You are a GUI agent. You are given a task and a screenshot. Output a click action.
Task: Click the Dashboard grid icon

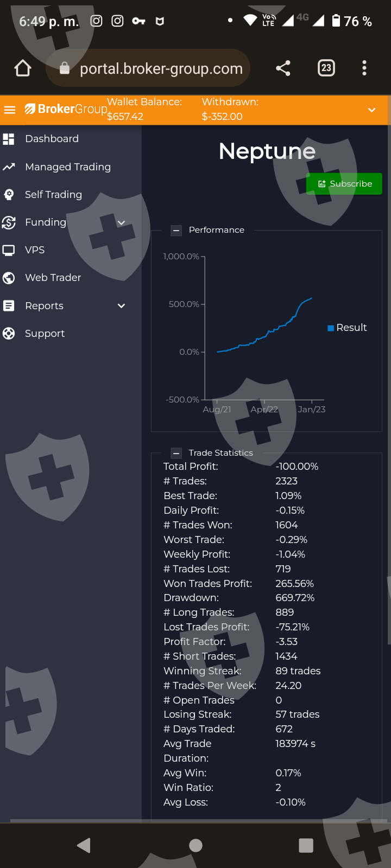point(9,139)
